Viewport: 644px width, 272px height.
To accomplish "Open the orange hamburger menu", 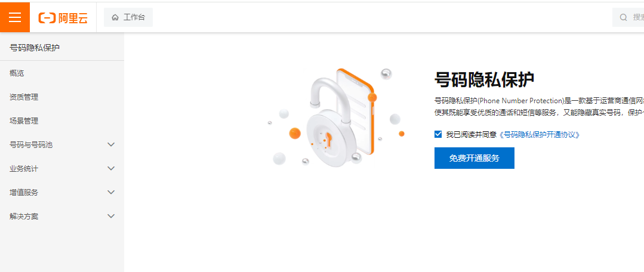I will click(15, 17).
